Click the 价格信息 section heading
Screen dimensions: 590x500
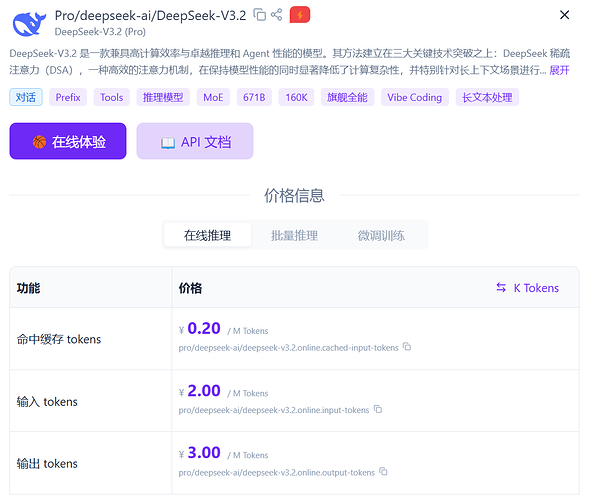coord(294,196)
